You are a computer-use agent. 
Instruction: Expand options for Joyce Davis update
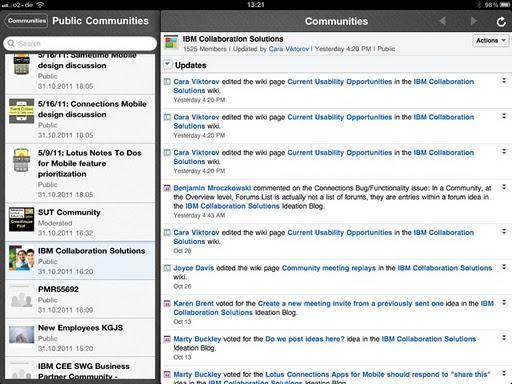point(504,267)
